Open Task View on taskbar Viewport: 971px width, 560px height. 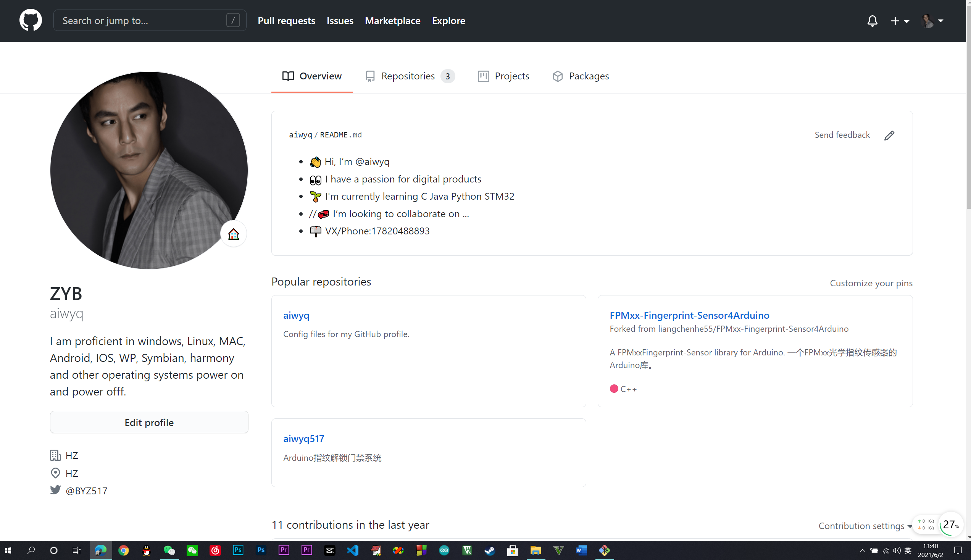pyautogui.click(x=76, y=550)
